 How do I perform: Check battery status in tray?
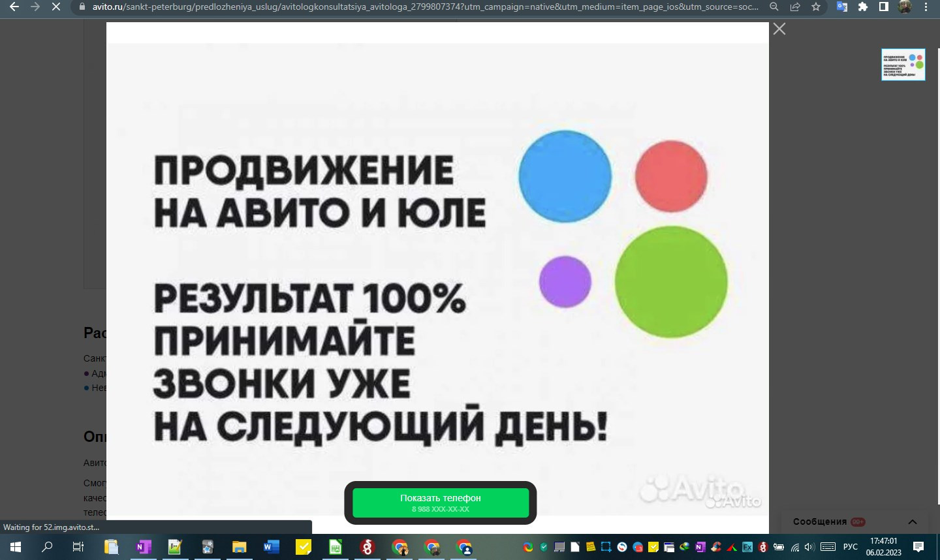coord(779,547)
